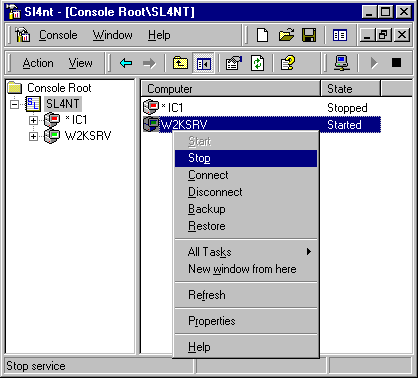This screenshot has height=378, width=418.
Task: Click IC1 computer icon in list
Action: click(151, 107)
